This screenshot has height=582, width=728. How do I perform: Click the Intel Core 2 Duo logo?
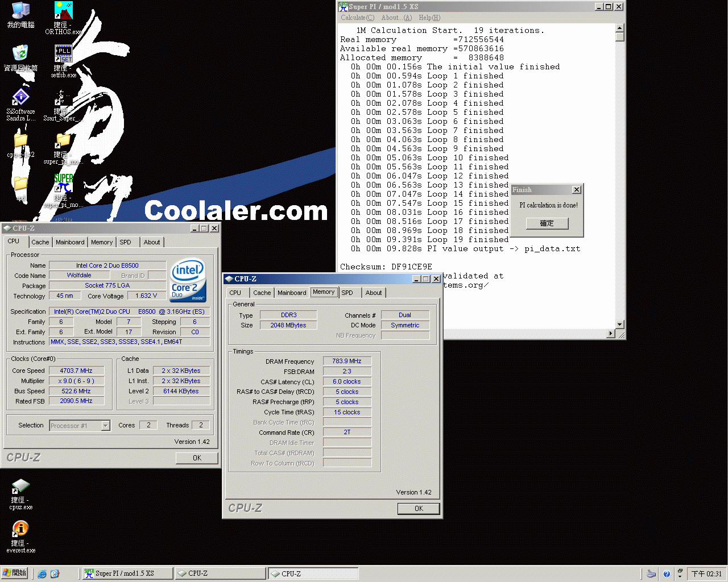click(188, 281)
